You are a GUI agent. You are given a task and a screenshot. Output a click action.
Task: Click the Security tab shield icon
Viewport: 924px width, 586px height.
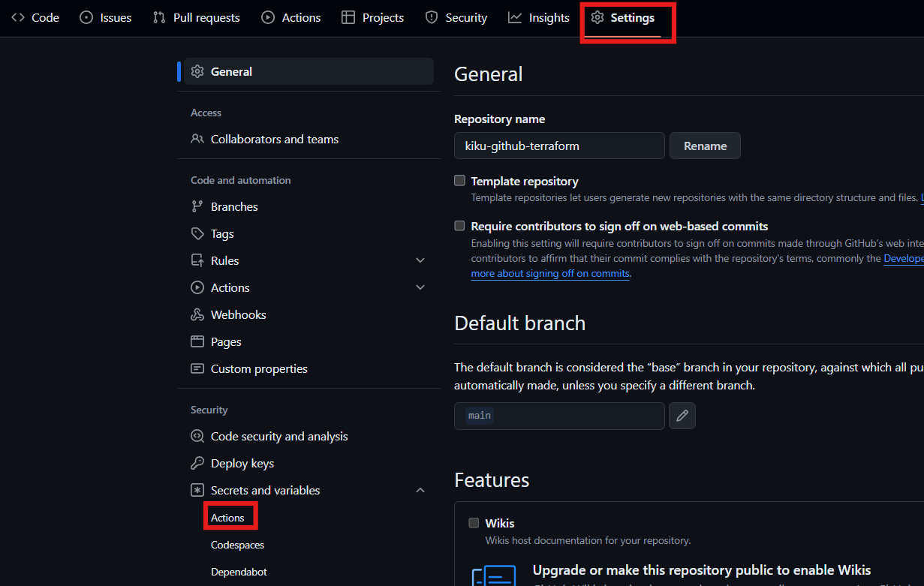[432, 17]
